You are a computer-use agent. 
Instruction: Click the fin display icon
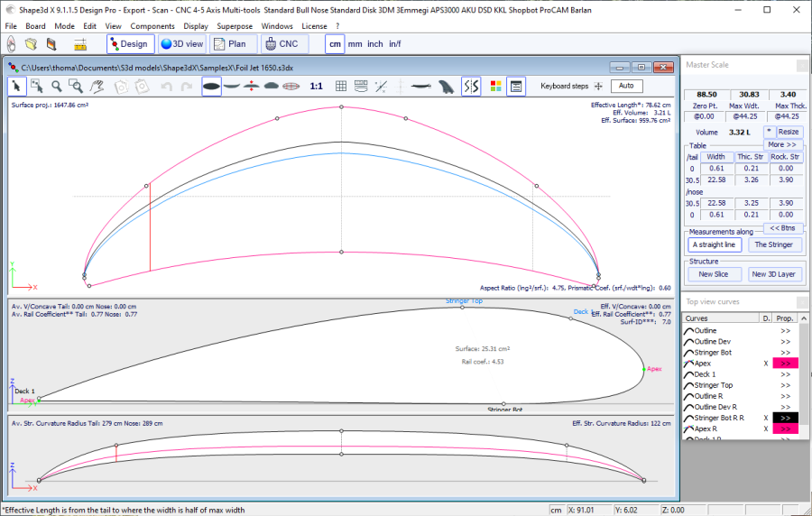[x=446, y=87]
